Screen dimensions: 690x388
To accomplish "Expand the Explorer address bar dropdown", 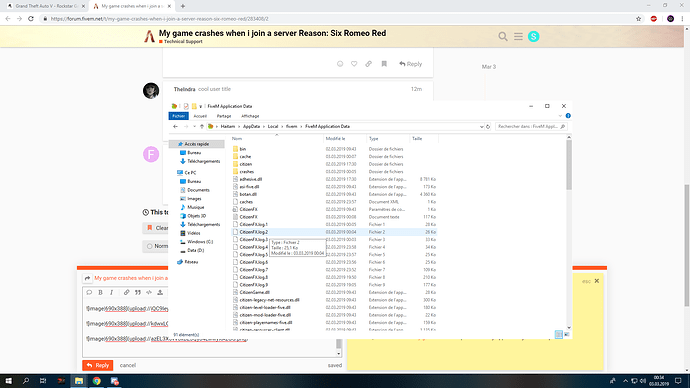I will coord(481,127).
